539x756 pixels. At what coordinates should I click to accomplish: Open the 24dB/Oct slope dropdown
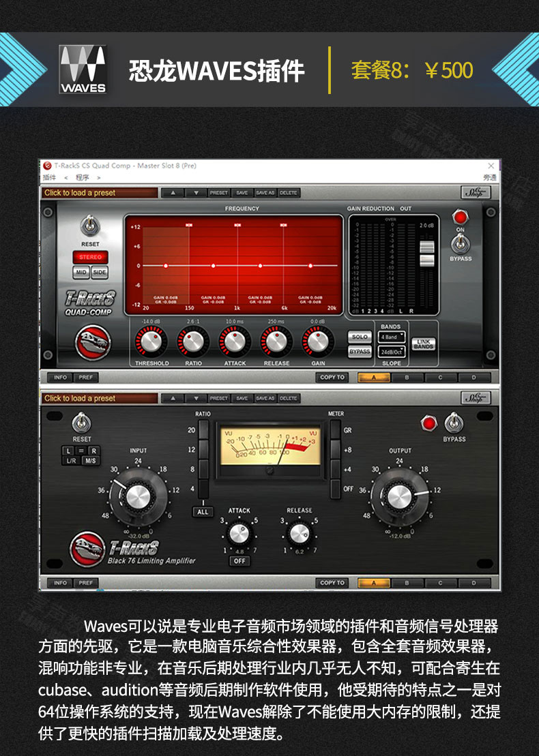point(392,352)
